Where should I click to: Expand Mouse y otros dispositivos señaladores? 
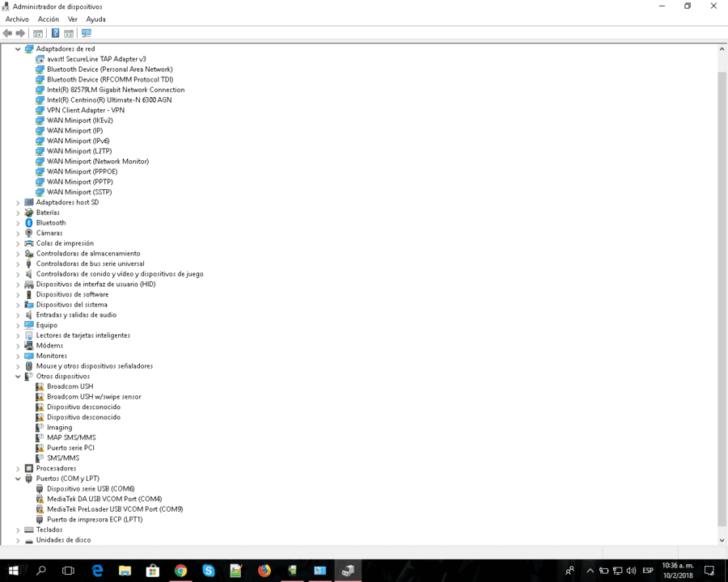click(18, 366)
